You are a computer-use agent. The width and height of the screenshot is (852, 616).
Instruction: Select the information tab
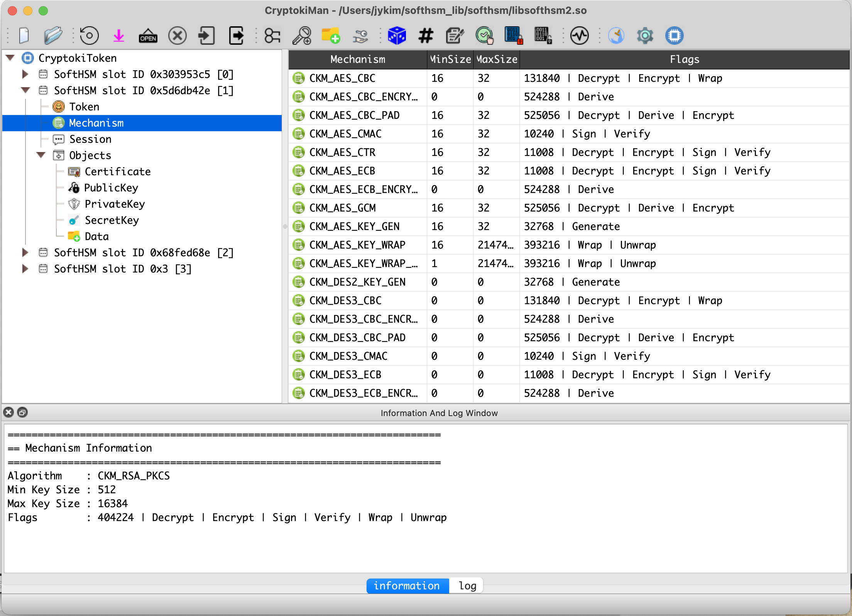tap(407, 586)
